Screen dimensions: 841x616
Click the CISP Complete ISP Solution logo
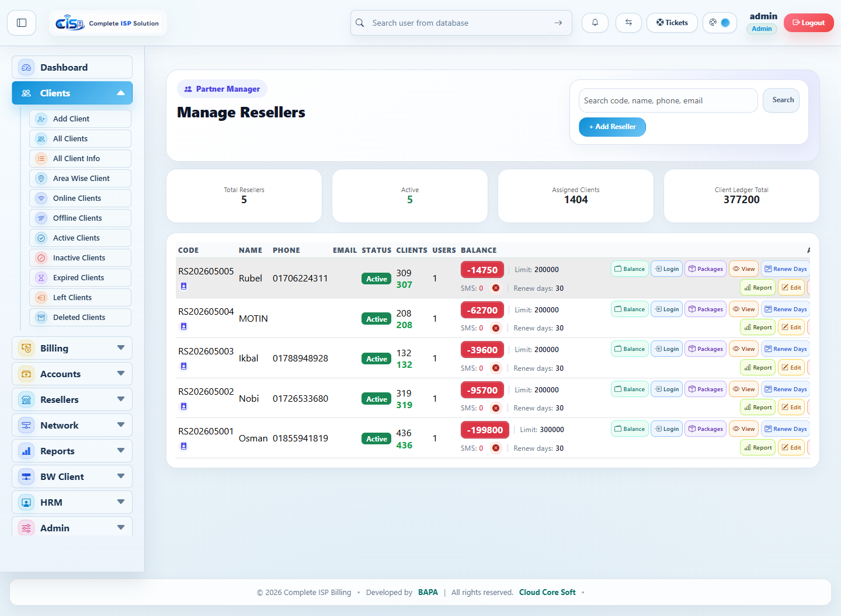(107, 23)
